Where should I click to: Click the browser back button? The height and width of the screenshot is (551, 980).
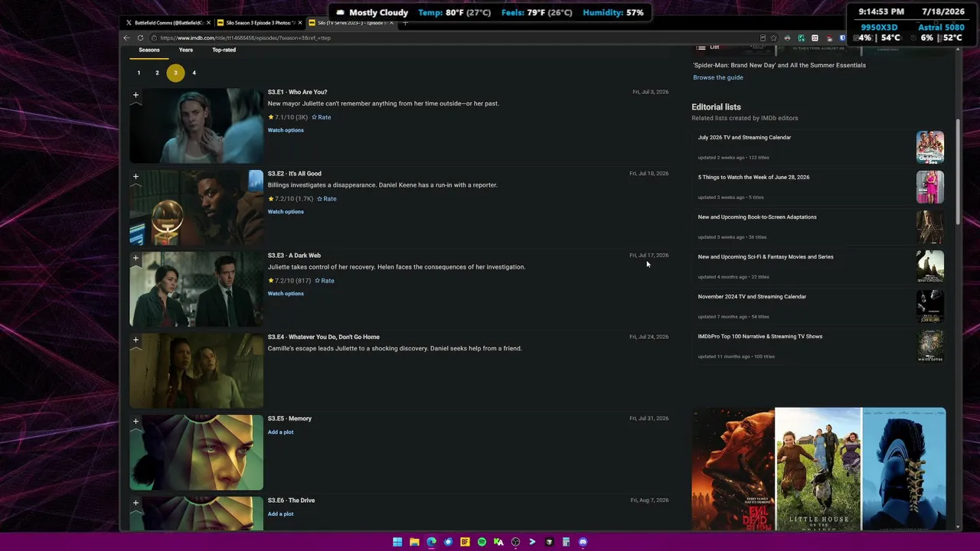(126, 37)
